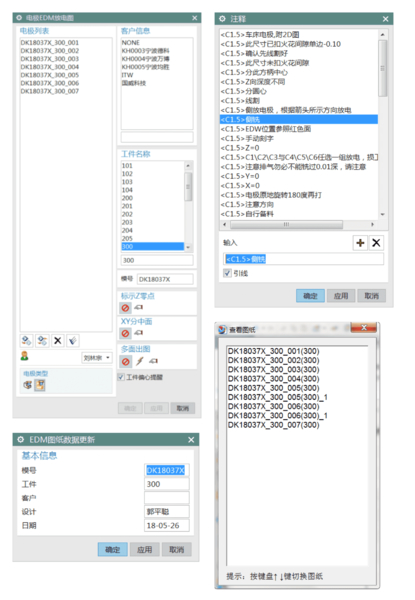
Task: Click the app icon in the 查看图纸 title bar
Action: (222, 329)
